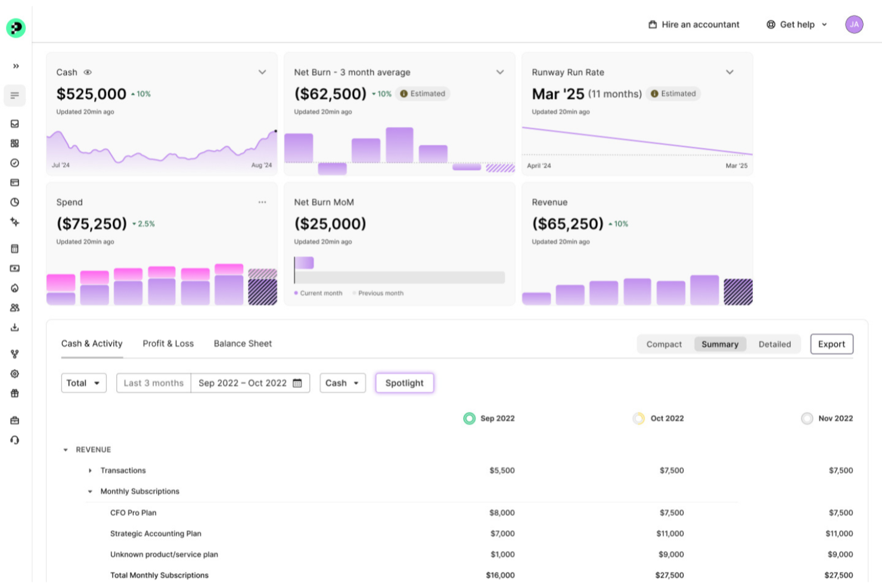Click the green app logo
The height and width of the screenshot is (588, 882).
coord(15,27)
